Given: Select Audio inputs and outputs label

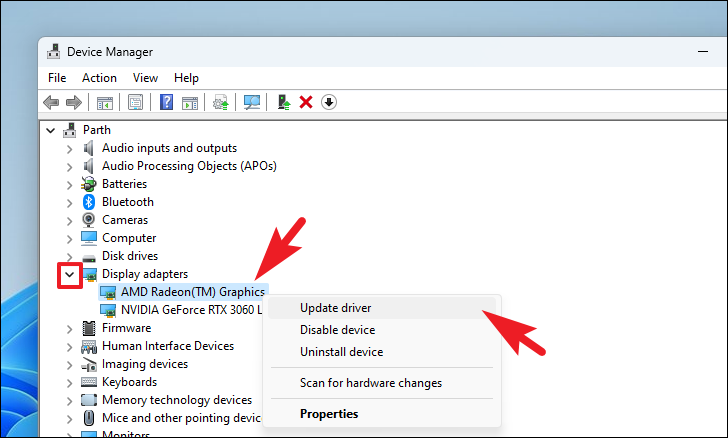Looking at the screenshot, I should [x=169, y=148].
